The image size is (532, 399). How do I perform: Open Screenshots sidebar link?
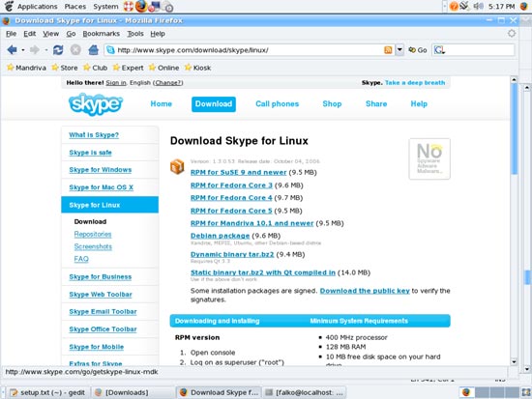[93, 246]
